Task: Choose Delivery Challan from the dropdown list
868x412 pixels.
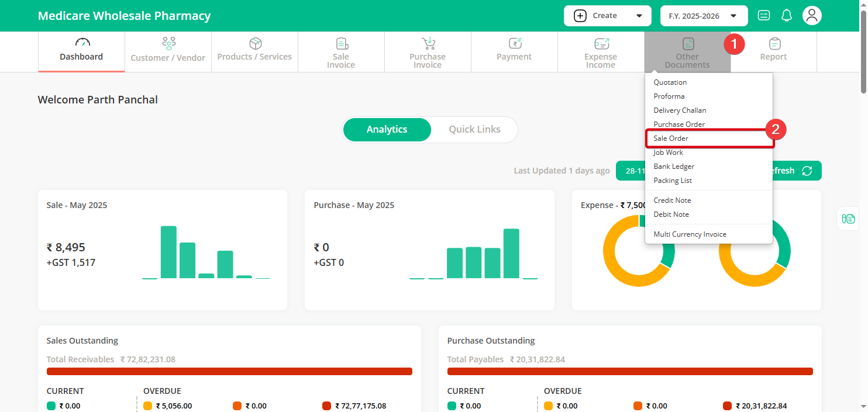Action: [x=680, y=110]
